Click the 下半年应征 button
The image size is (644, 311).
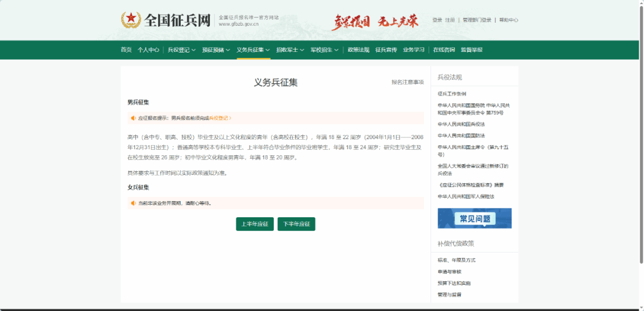pos(296,224)
